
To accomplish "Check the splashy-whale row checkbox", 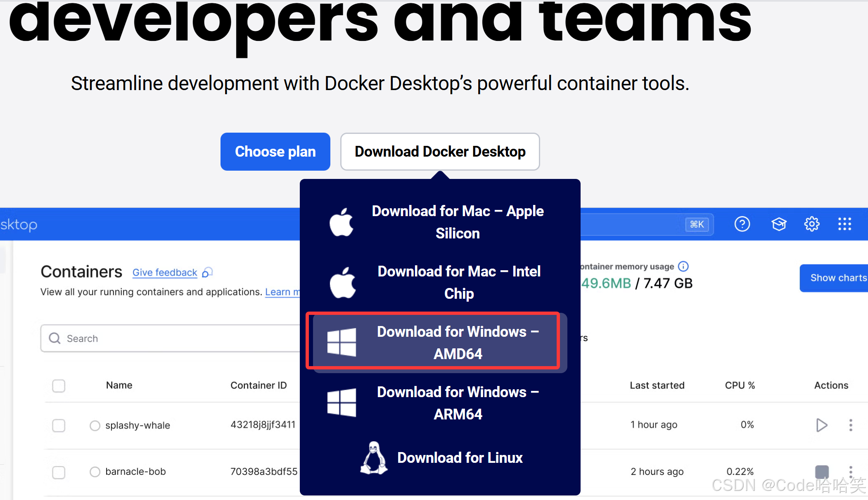I will tap(59, 426).
